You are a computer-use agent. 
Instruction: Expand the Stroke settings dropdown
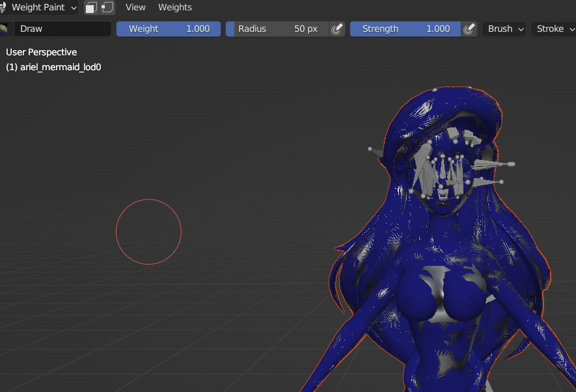pyautogui.click(x=554, y=29)
